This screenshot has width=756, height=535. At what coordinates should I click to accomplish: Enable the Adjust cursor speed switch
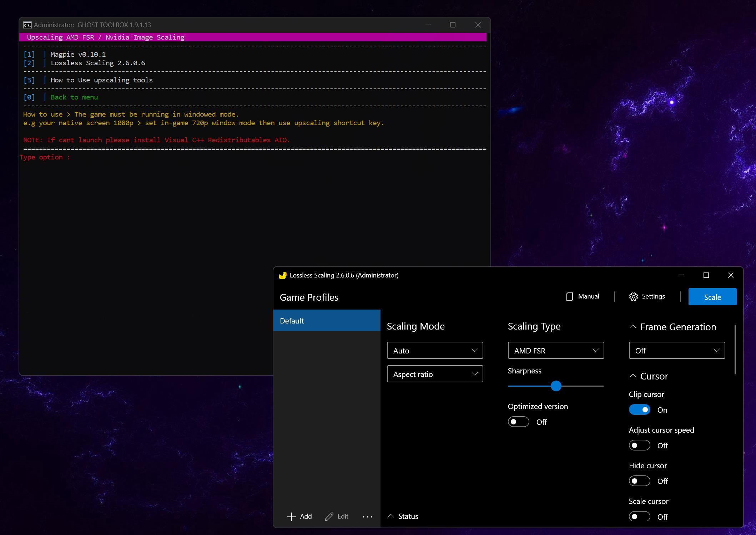[x=640, y=445]
